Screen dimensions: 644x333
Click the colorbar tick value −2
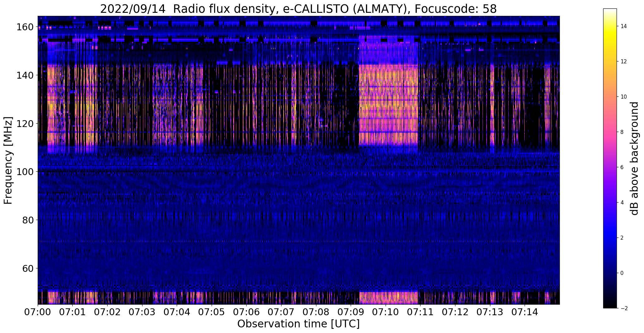(x=624, y=308)
